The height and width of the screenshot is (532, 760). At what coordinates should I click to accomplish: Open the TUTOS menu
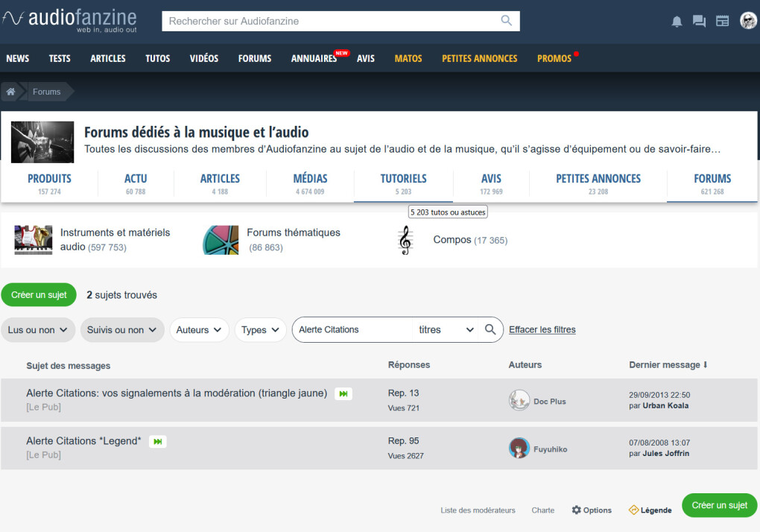tap(157, 59)
